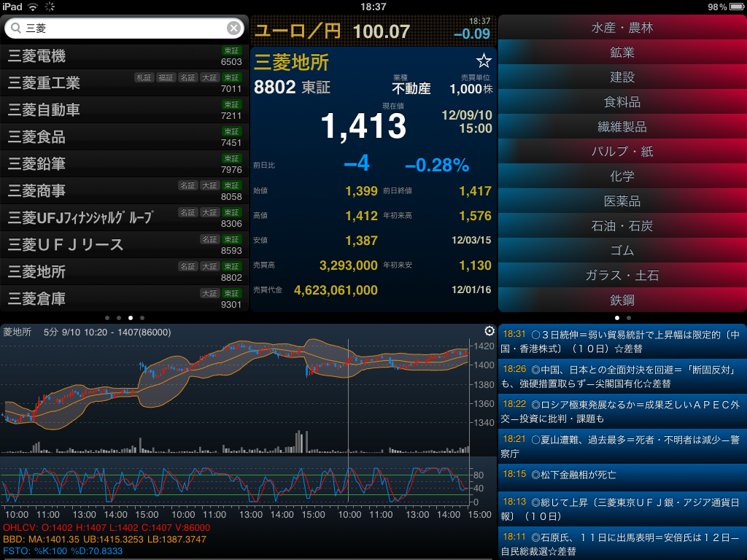The image size is (747, 560).
Task: Open 18:26 news about 中国 and 日本
Action: click(622, 376)
